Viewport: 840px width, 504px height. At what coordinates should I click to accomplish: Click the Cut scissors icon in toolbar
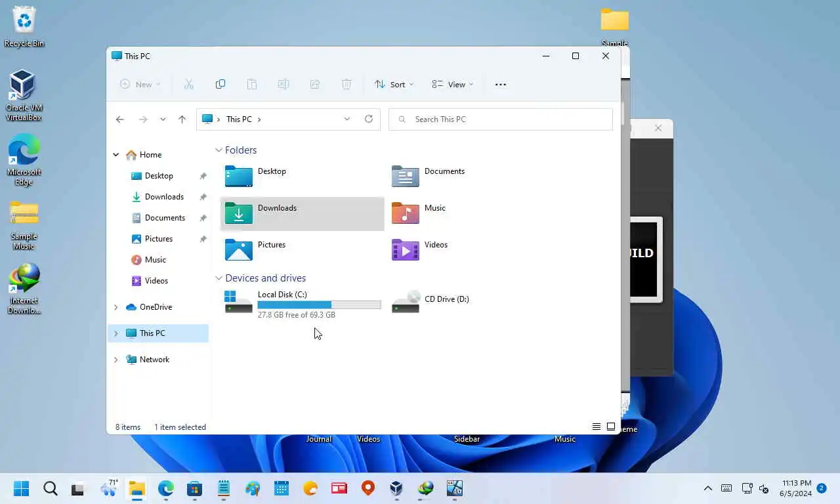point(189,84)
